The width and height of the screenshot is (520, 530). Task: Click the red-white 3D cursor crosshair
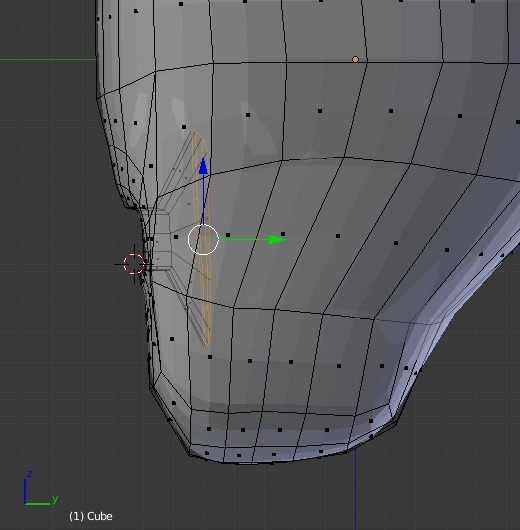pos(134,264)
